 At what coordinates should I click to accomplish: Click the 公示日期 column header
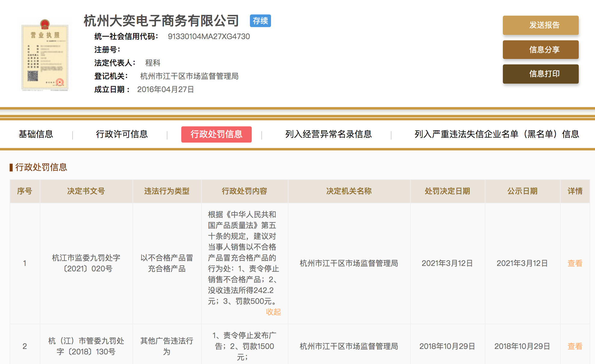522,191
